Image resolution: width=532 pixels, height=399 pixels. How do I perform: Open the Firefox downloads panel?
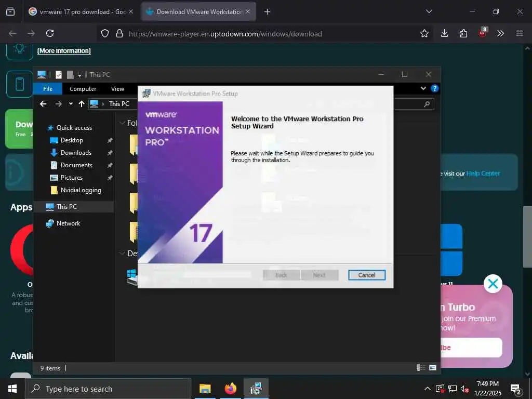click(445, 33)
